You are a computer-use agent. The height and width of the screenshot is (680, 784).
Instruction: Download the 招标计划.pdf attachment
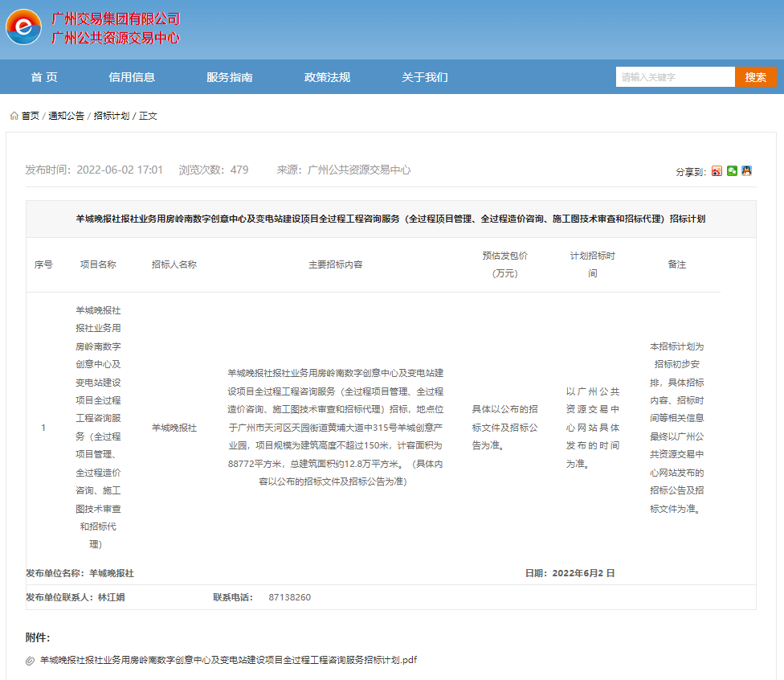coord(228,660)
